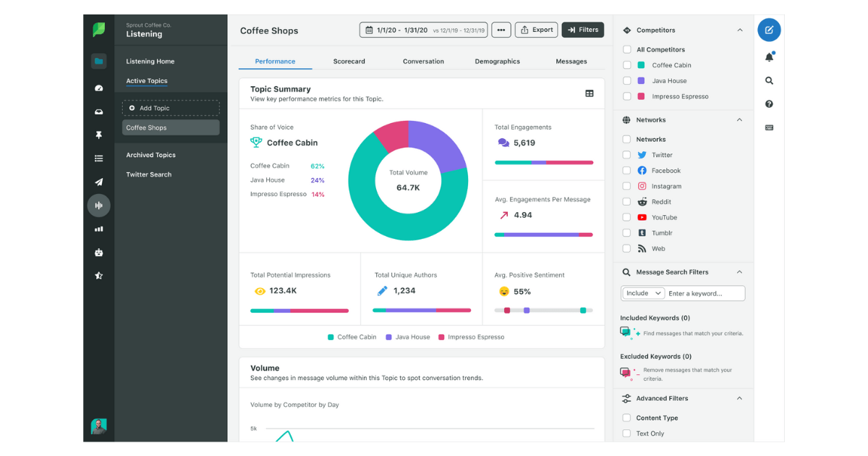Switch to the Messages tab

click(571, 62)
